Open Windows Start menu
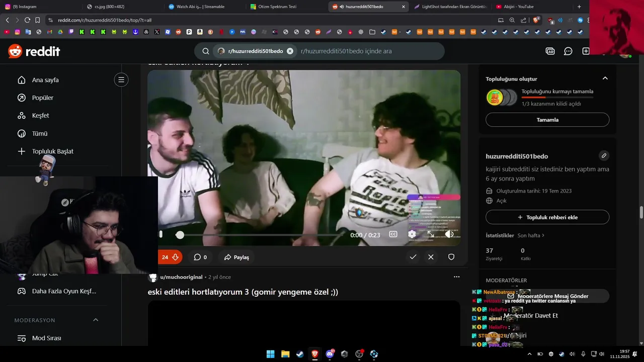644x362 pixels. click(x=270, y=354)
